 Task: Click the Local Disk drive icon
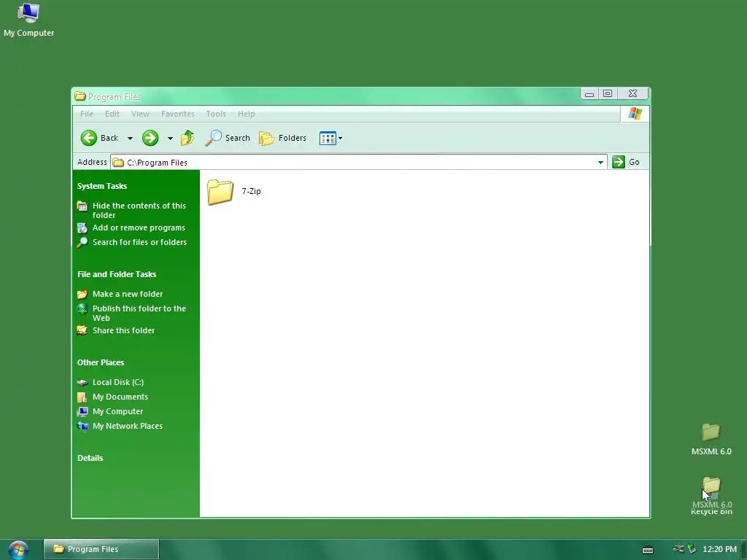pyautogui.click(x=82, y=382)
